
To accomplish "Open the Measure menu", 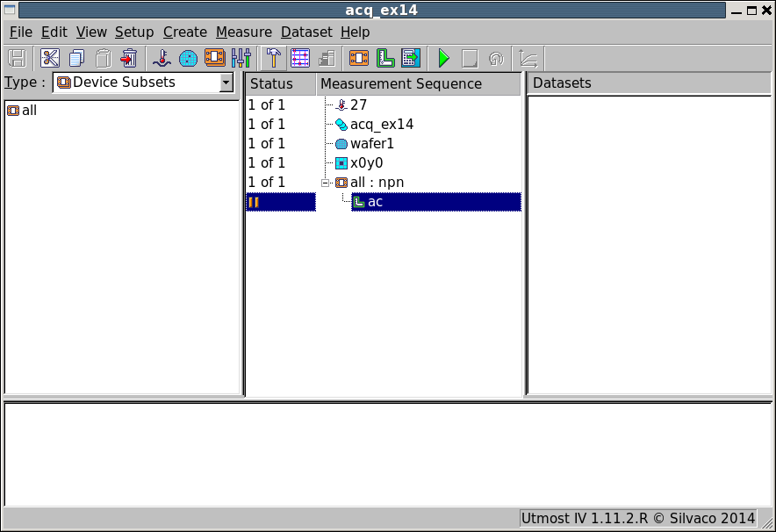I will point(244,32).
